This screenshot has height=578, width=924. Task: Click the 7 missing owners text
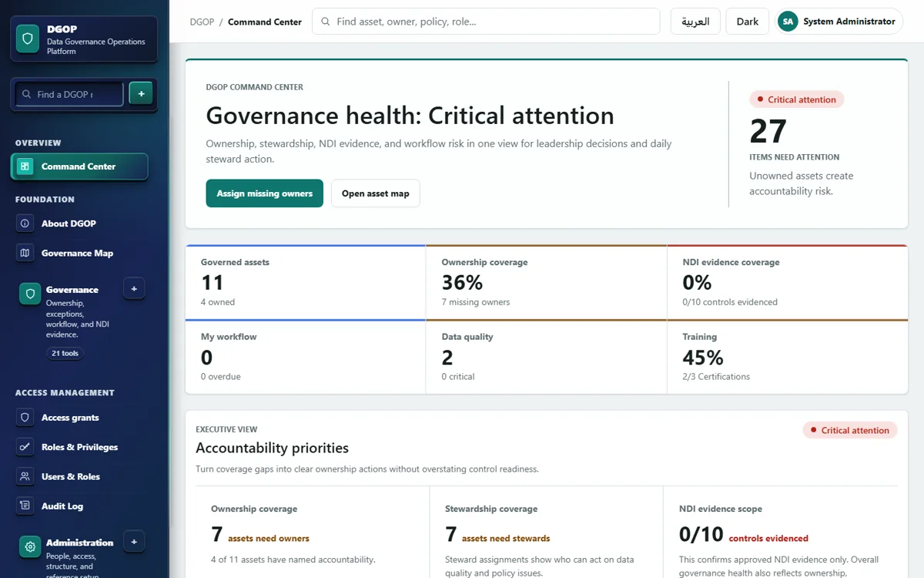coord(476,302)
